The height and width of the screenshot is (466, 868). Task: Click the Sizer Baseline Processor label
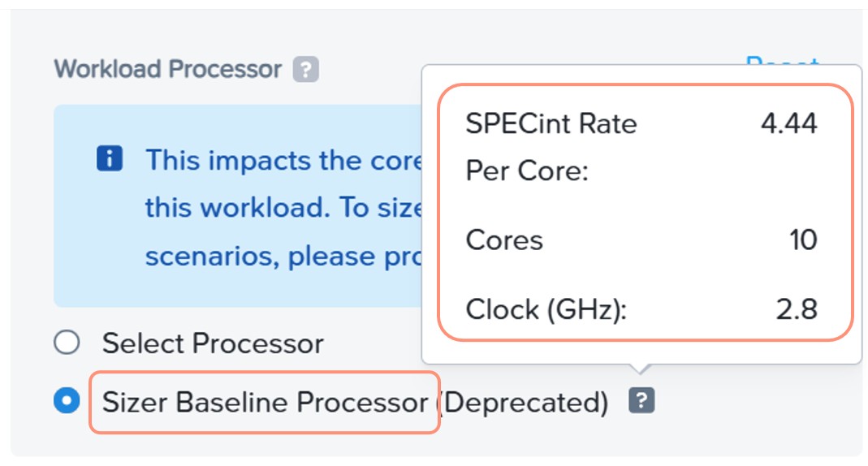tap(266, 402)
